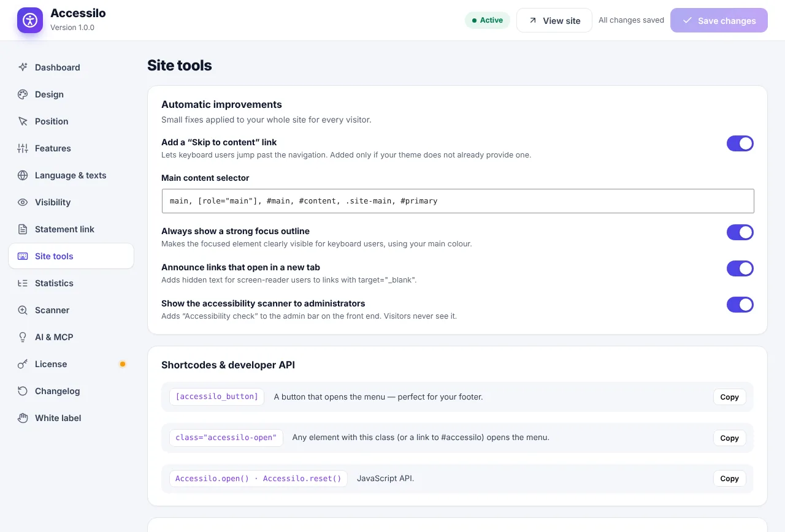This screenshot has width=785, height=532.
Task: Click the Accessilo.open() · Accessilo.reset() code chip
Action: [258, 479]
